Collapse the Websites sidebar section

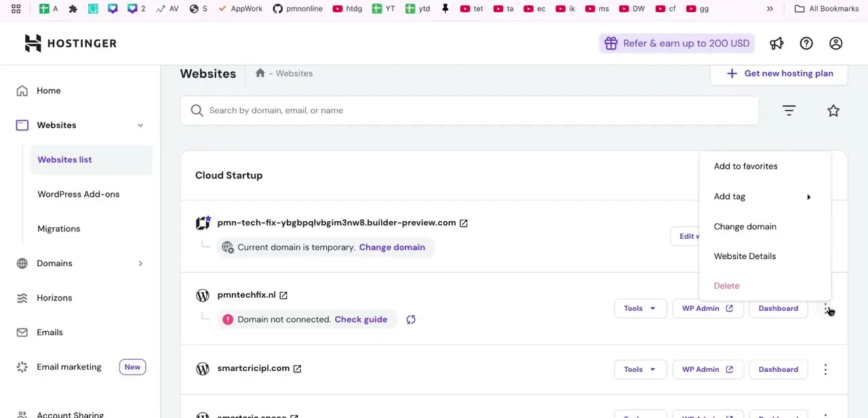[140, 126]
